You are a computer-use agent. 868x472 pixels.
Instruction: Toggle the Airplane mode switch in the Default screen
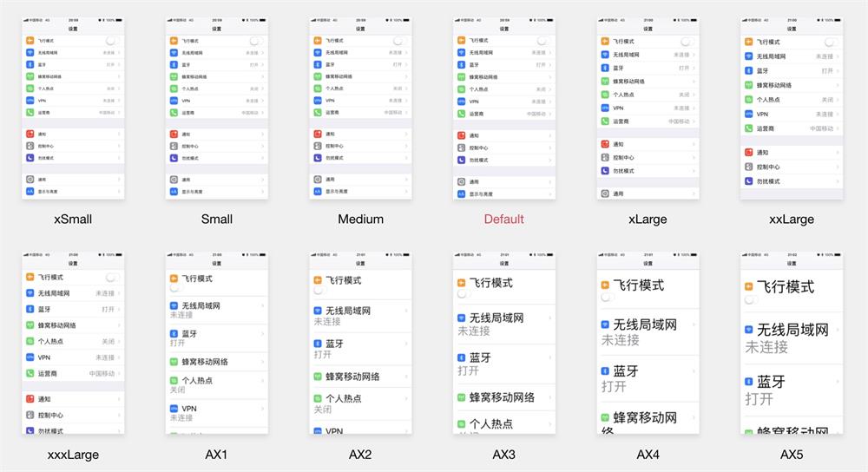tap(543, 41)
